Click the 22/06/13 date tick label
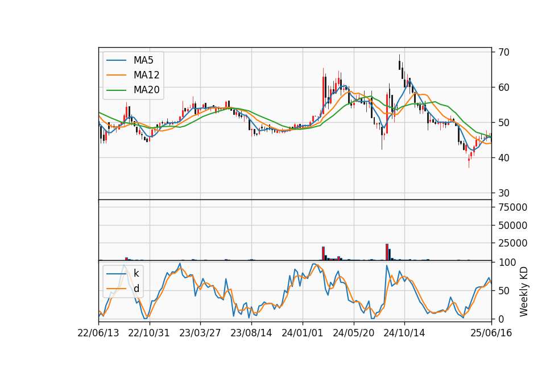Image resolution: width=546 pixels, height=392 pixels. pos(98,333)
